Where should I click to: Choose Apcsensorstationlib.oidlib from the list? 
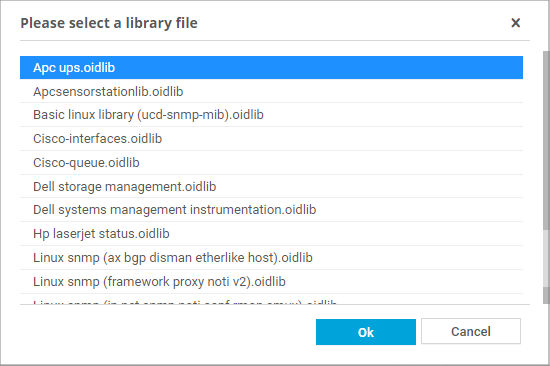click(x=271, y=91)
